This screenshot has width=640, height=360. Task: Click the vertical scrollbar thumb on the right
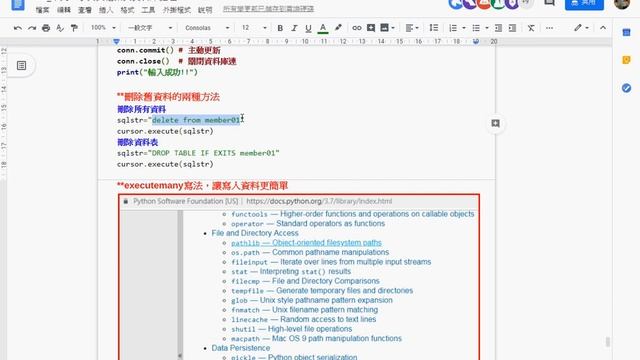pyautogui.click(x=607, y=342)
